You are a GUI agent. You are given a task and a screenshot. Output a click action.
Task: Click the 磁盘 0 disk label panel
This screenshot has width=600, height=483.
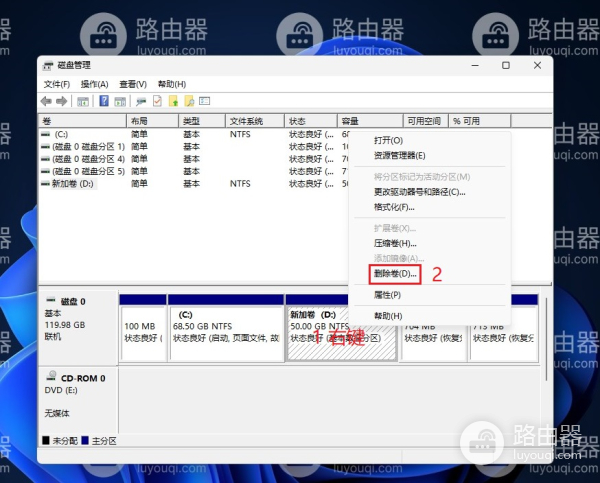tap(78, 327)
